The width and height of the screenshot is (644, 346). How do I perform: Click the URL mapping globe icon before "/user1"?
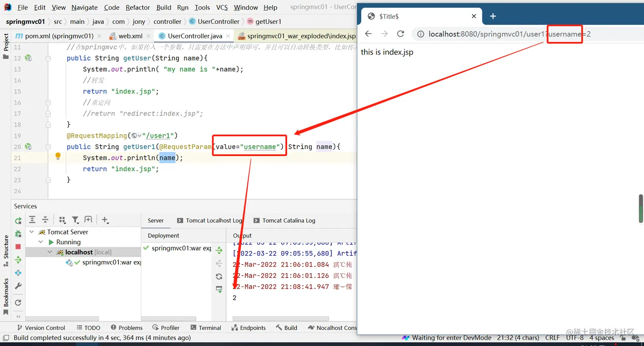(x=135, y=136)
